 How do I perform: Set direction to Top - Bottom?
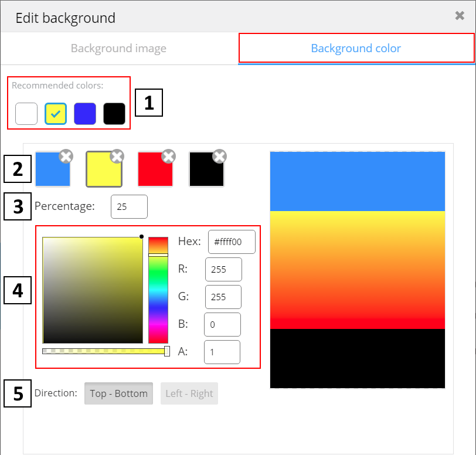119,393
